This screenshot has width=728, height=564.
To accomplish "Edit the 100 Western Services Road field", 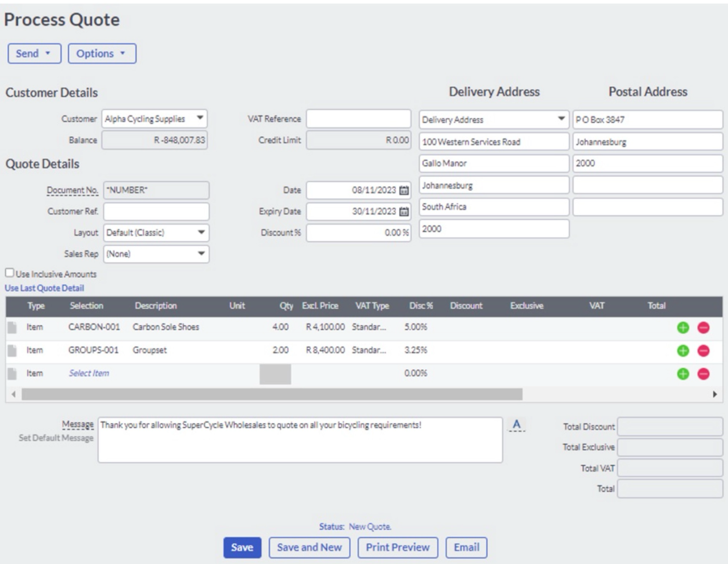I will click(x=494, y=141).
